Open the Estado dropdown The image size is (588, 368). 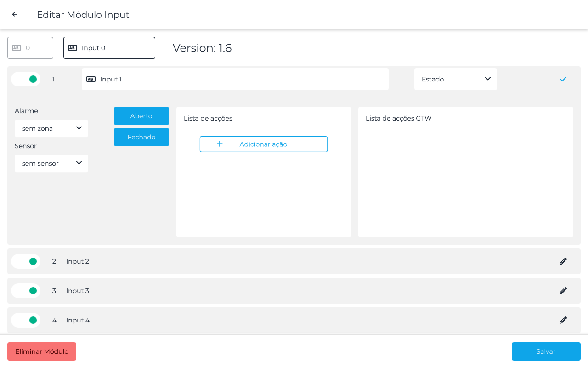[455, 79]
